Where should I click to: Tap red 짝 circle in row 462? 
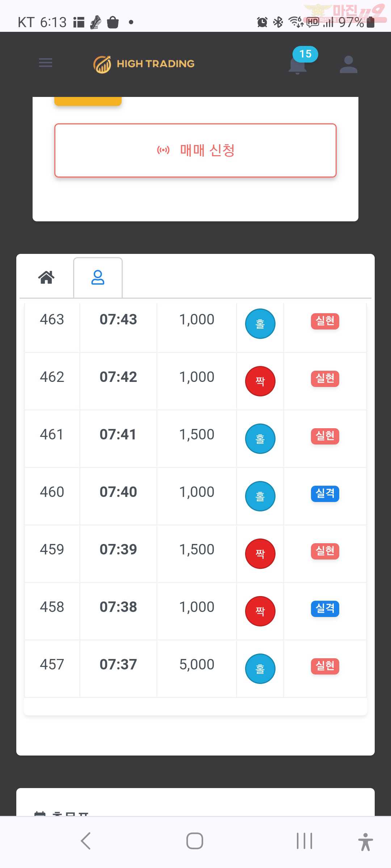[260, 381]
